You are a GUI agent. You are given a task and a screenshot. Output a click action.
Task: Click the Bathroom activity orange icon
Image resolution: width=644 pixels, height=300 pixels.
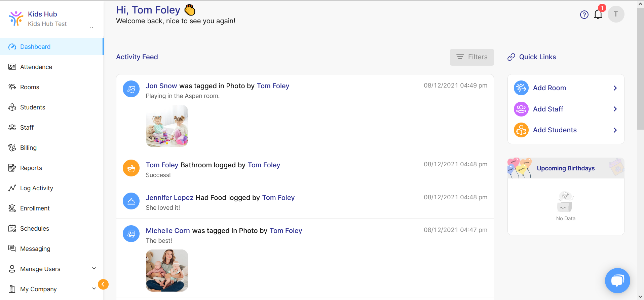tap(131, 168)
